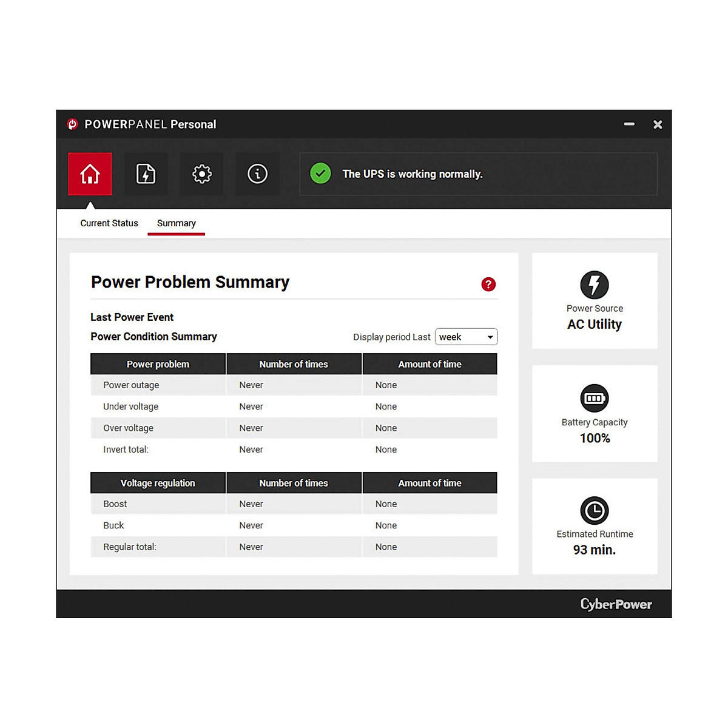This screenshot has height=728, width=728.
Task: Switch to the Current Status tab
Action: point(109,223)
